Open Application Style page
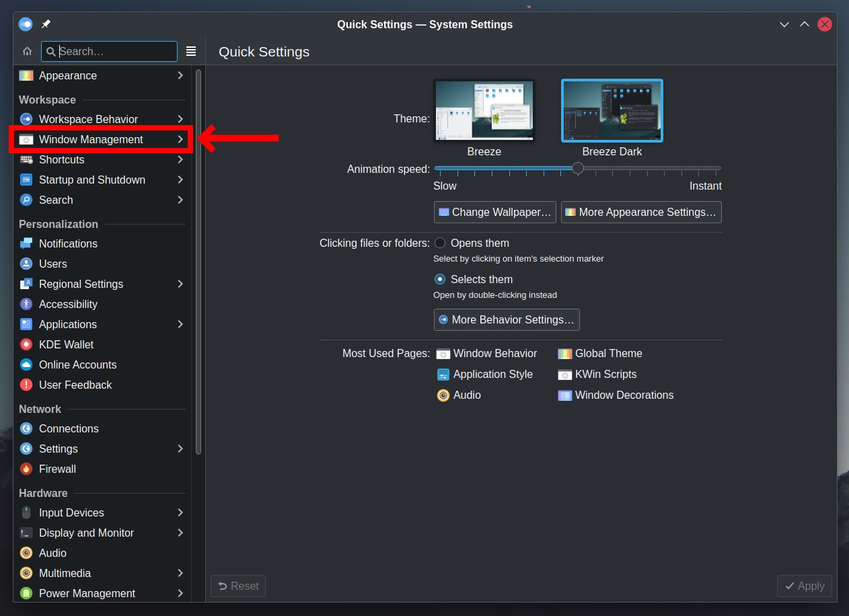 click(485, 374)
